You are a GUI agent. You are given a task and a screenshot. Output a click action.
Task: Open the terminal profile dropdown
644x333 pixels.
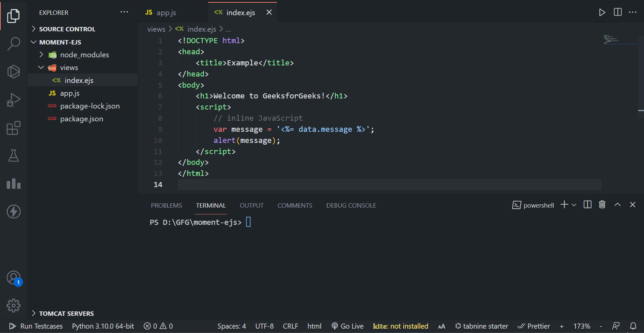(x=574, y=205)
